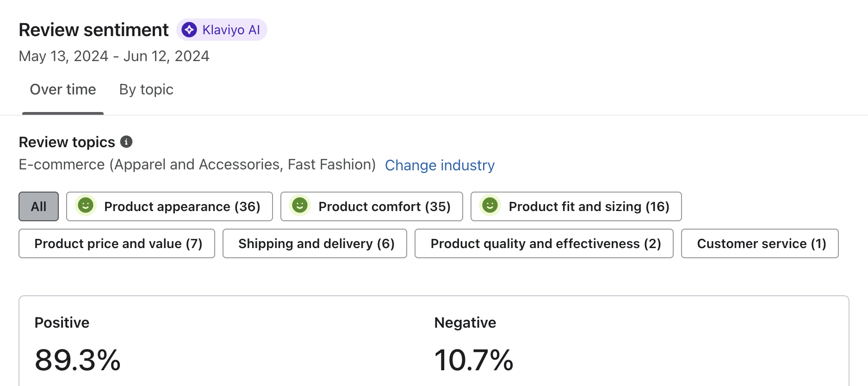Click the smiley icon on Product appearance
The width and height of the screenshot is (868, 386).
[85, 206]
